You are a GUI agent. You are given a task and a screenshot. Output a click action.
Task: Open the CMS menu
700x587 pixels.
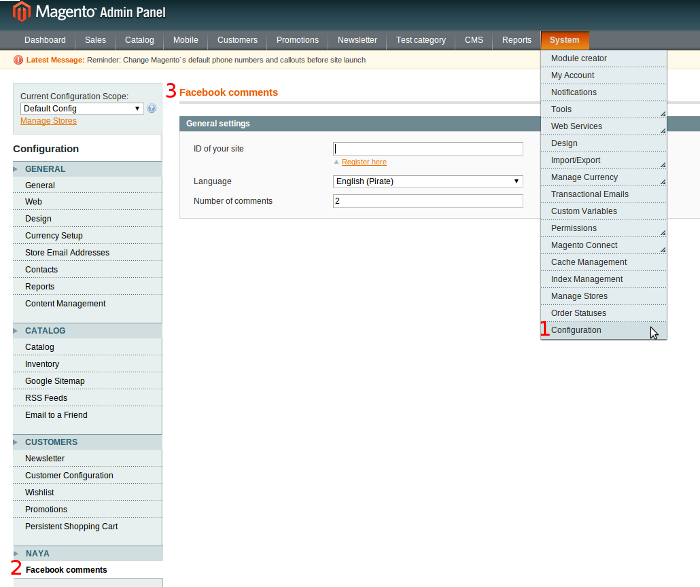click(x=474, y=40)
